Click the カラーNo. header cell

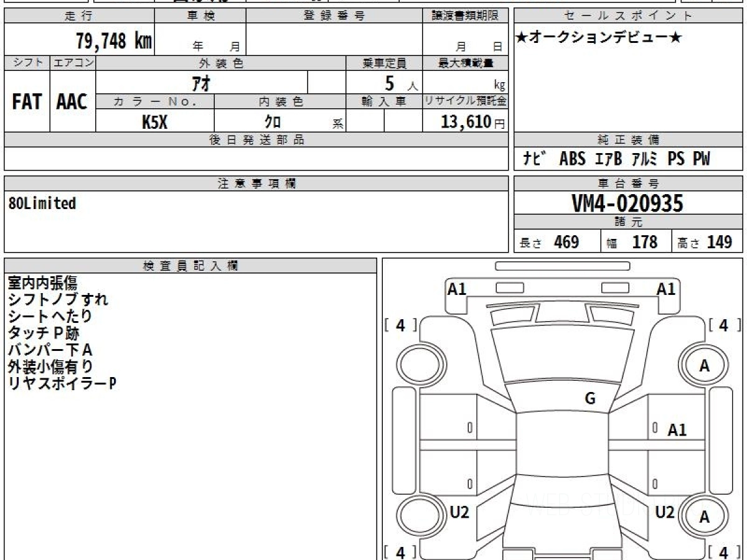tap(155, 102)
